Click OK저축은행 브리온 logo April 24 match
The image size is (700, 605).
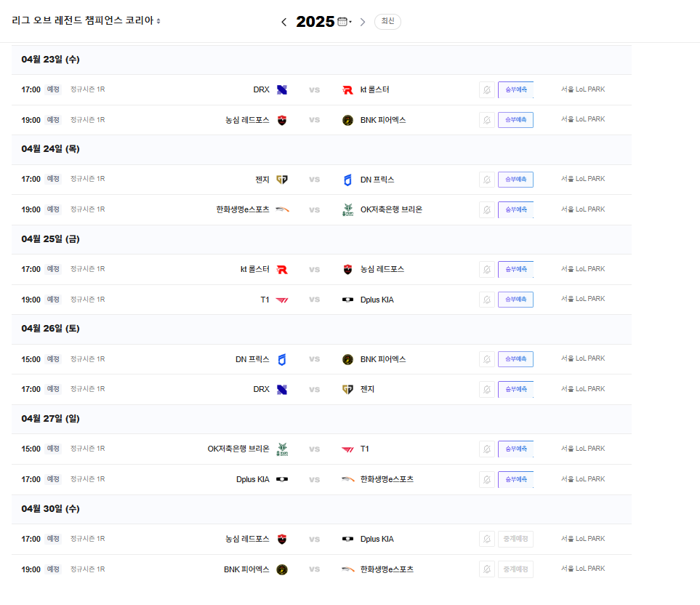[347, 209]
